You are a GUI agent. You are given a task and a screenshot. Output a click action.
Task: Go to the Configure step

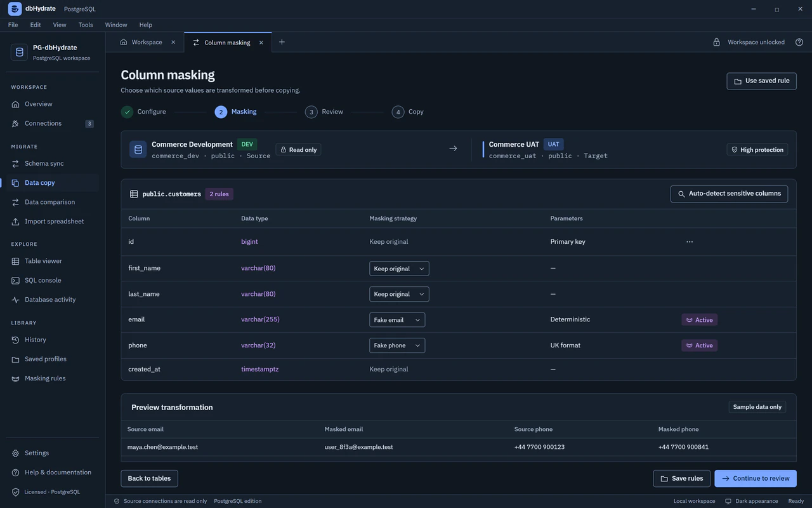coord(143,112)
